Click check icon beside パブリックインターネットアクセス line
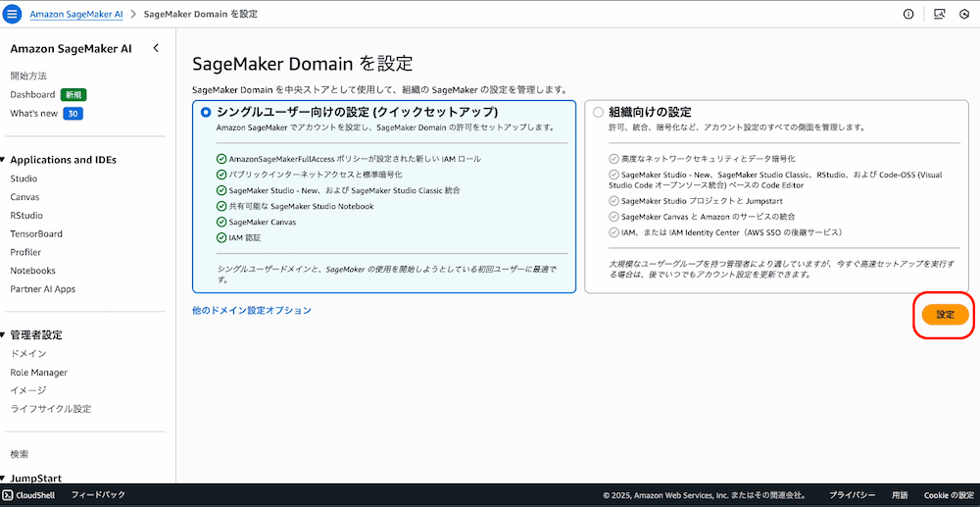 click(221, 175)
